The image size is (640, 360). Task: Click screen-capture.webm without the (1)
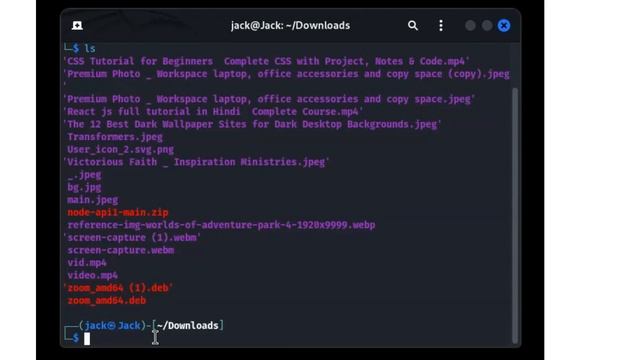(121, 250)
